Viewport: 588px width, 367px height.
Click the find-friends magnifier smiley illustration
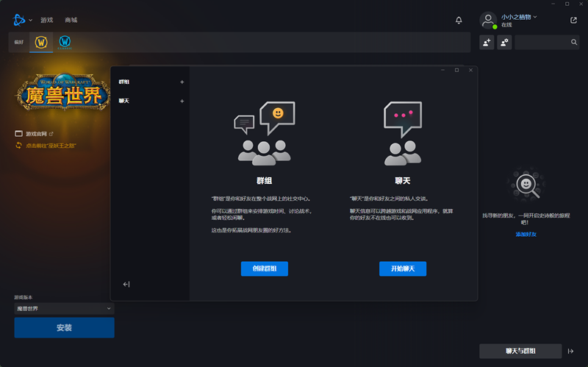[x=526, y=185]
